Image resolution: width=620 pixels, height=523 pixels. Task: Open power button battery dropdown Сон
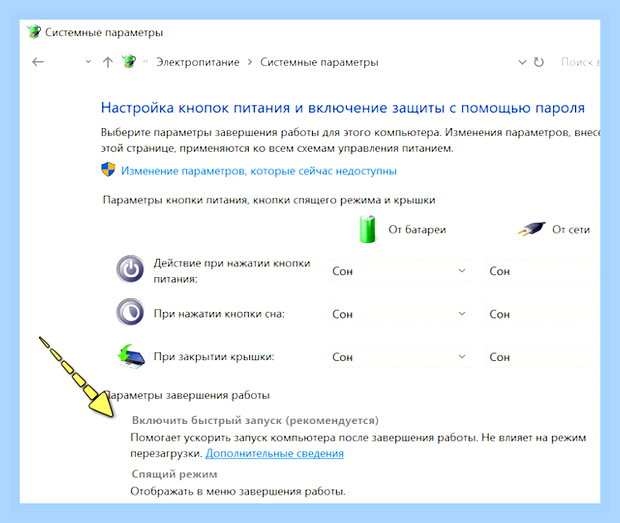(x=399, y=271)
